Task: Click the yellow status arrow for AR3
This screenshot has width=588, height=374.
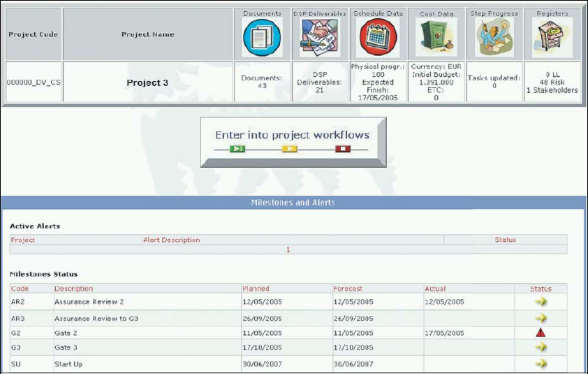Action: 541,318
